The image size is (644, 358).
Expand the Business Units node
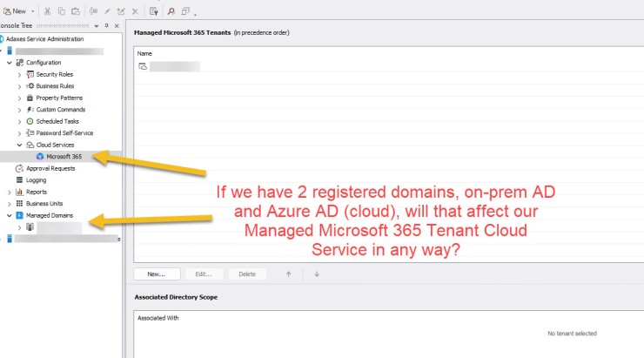[9, 204]
